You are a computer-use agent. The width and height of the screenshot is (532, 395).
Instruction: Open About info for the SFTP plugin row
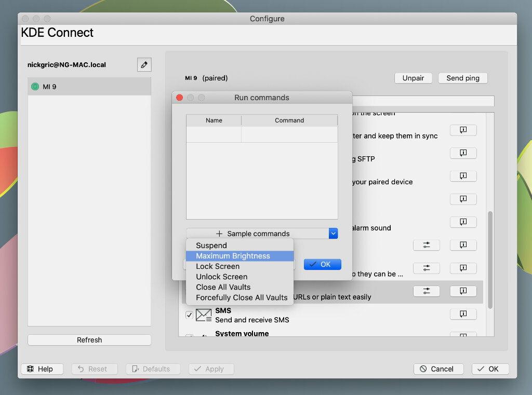[463, 153]
